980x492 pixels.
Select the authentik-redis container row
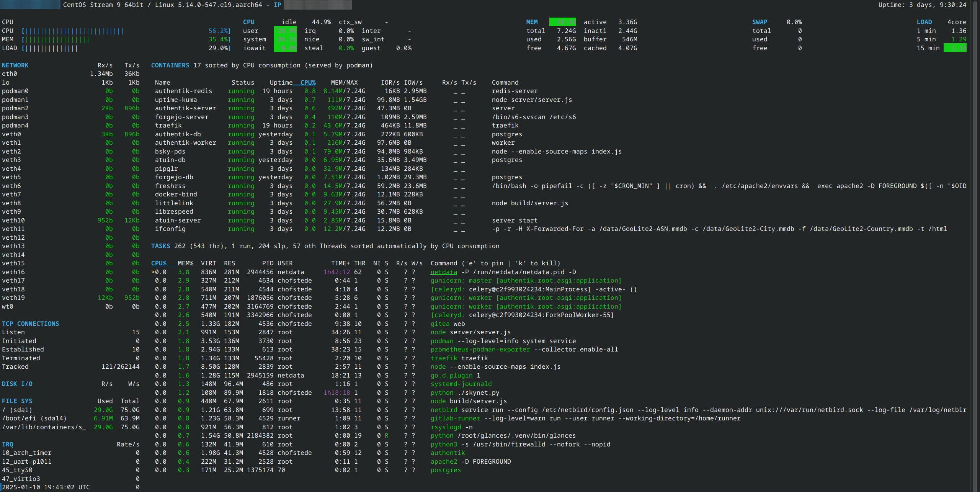point(183,91)
